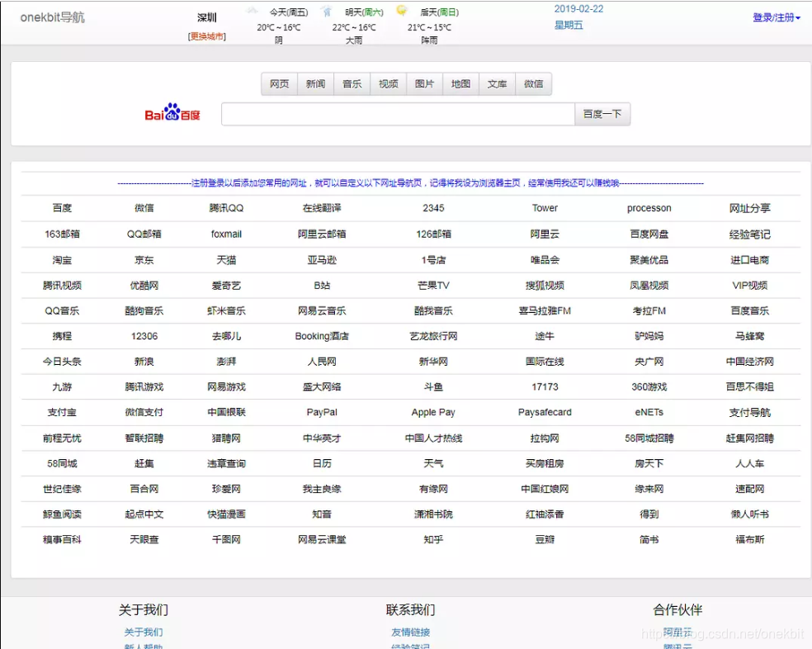Select the 视频 search tab
The image size is (812, 649).
coord(388,84)
